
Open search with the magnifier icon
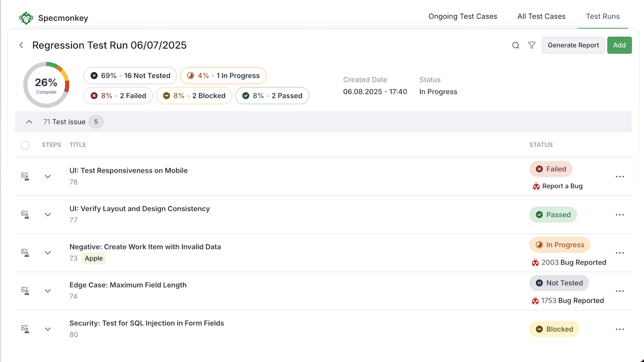click(516, 45)
